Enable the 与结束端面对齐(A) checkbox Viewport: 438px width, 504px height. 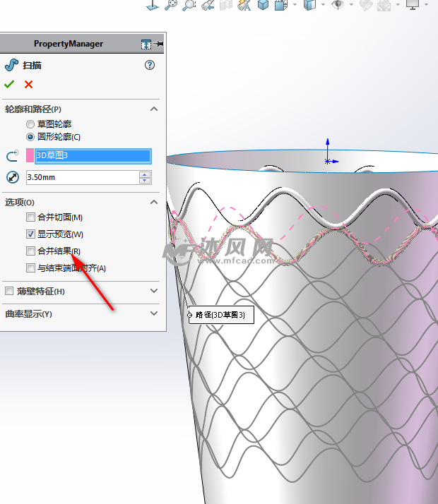[x=30, y=268]
